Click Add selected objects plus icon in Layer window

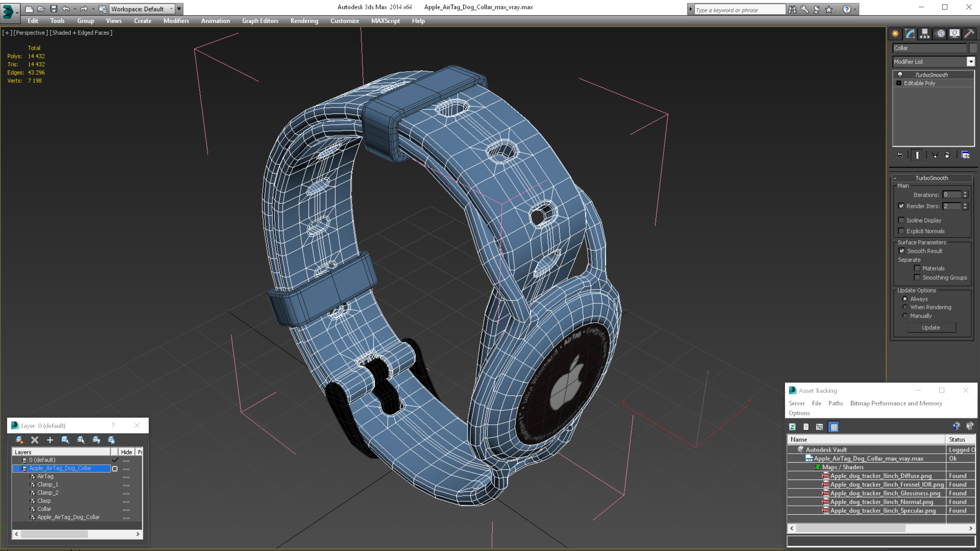[50, 440]
